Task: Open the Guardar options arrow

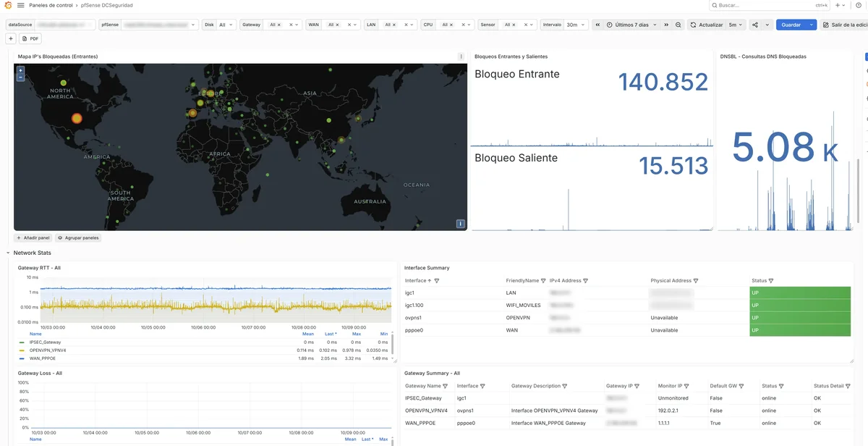Action: 812,25
